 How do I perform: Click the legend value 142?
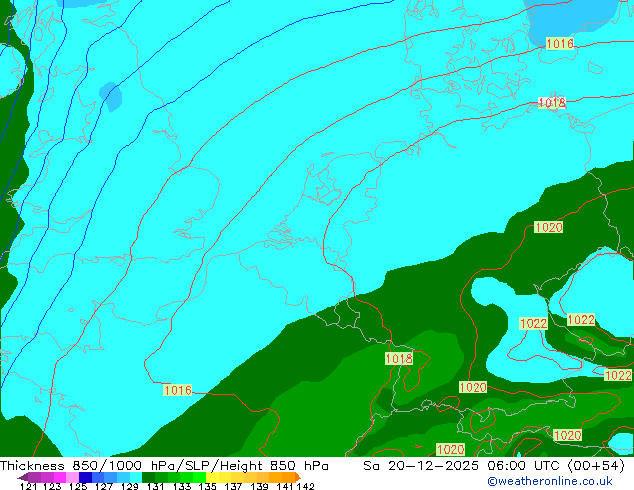pyautogui.click(x=305, y=486)
